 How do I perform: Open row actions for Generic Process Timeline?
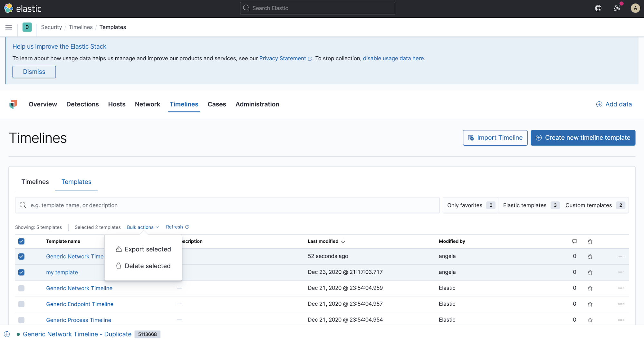point(621,320)
